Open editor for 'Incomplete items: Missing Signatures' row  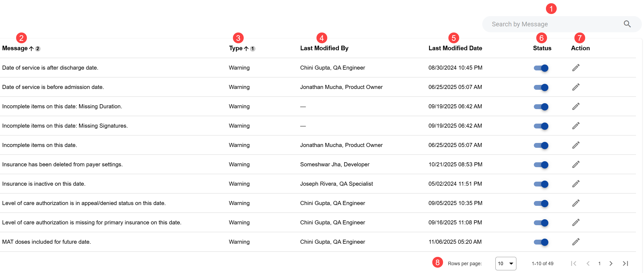coord(575,126)
